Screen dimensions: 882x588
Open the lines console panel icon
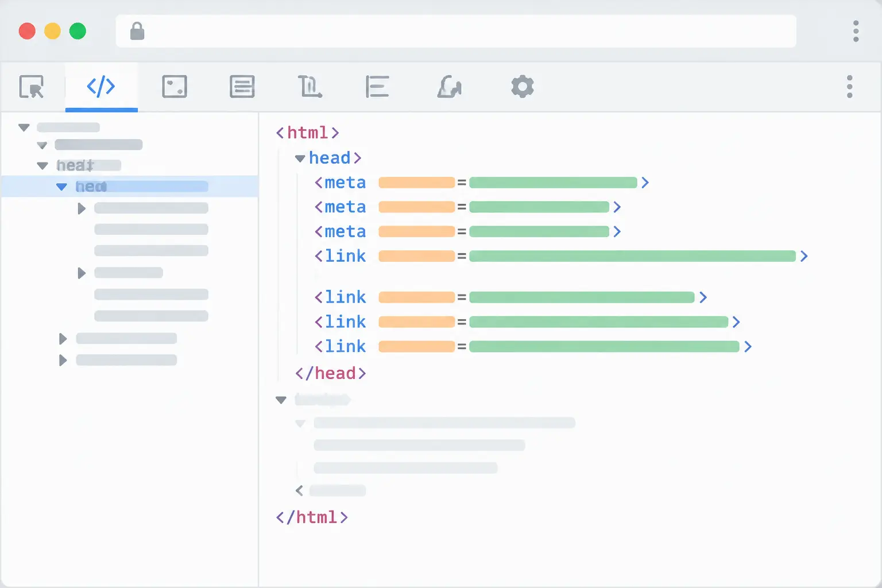tap(242, 87)
